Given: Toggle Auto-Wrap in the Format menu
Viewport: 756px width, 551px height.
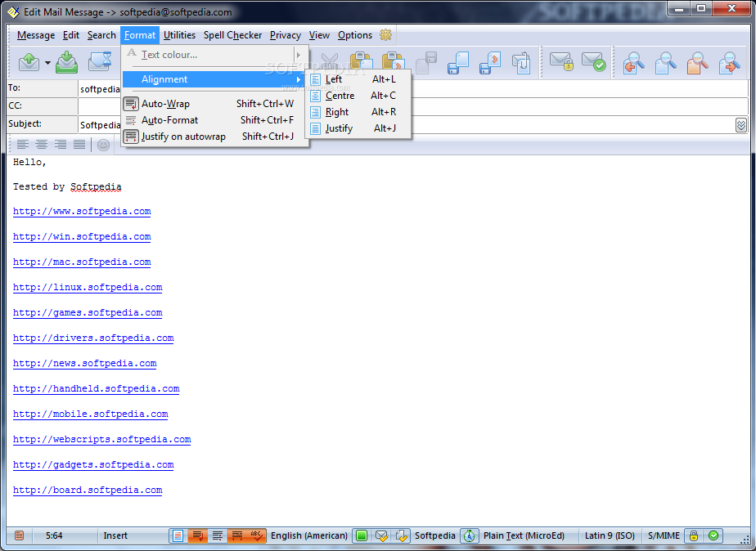Looking at the screenshot, I should (x=214, y=104).
